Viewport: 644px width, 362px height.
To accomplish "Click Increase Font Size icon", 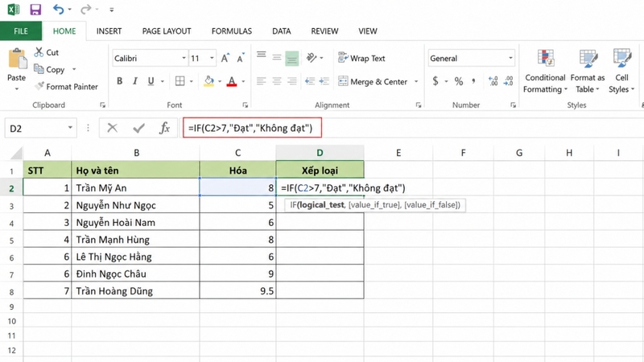I will tap(225, 58).
